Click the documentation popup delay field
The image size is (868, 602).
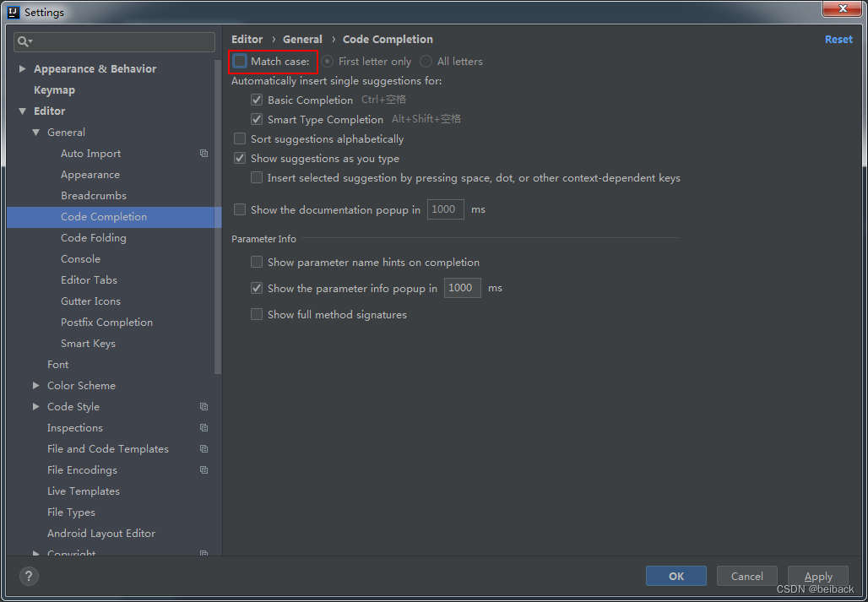click(446, 209)
